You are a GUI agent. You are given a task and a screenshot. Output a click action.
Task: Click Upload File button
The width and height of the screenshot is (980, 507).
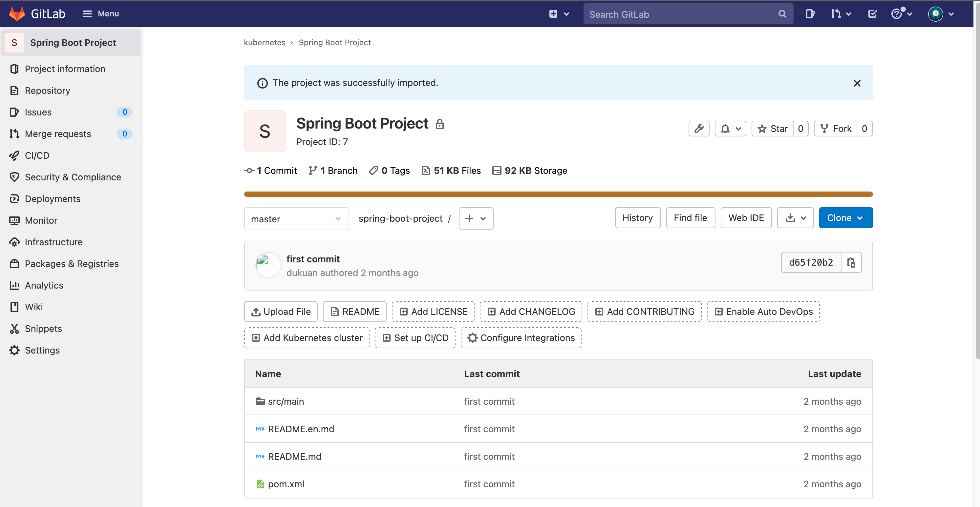281,312
